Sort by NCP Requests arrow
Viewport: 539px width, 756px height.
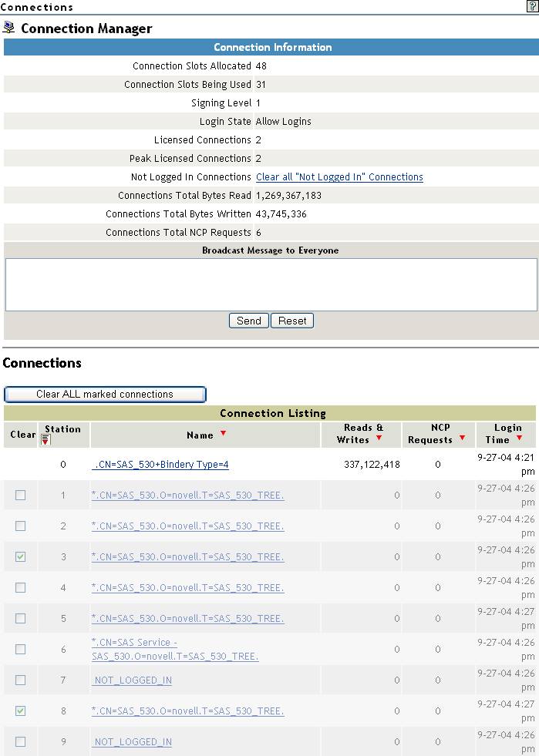(463, 438)
